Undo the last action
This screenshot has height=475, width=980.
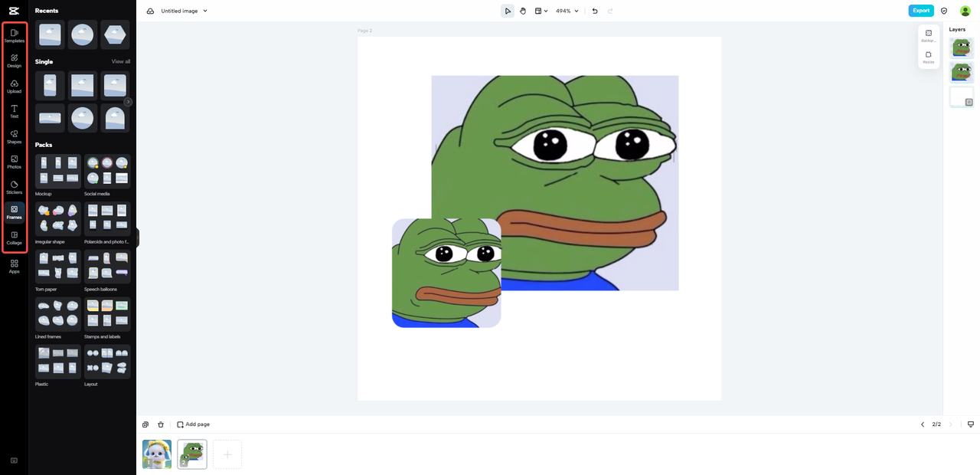[595, 11]
